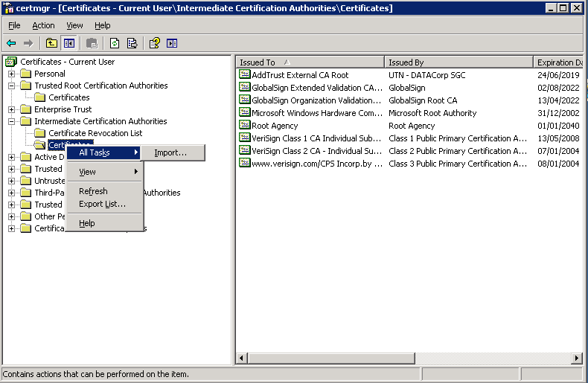This screenshot has width=588, height=383.
Task: Click the Root Agency certificate icon
Action: point(244,125)
